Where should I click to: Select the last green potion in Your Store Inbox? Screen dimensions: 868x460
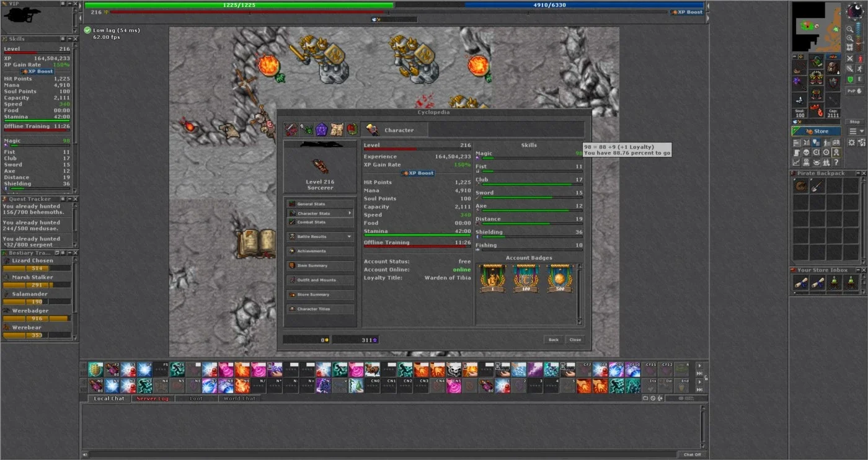(850, 283)
